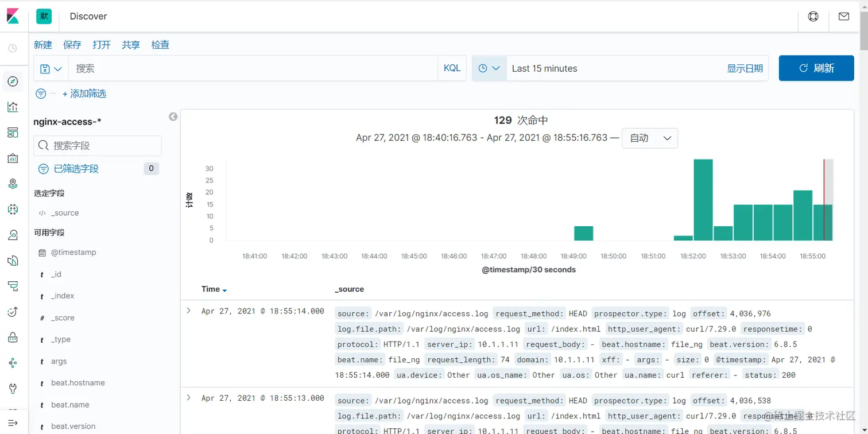Open Visualize chart icon in sidebar
The image size is (868, 434).
[13, 107]
